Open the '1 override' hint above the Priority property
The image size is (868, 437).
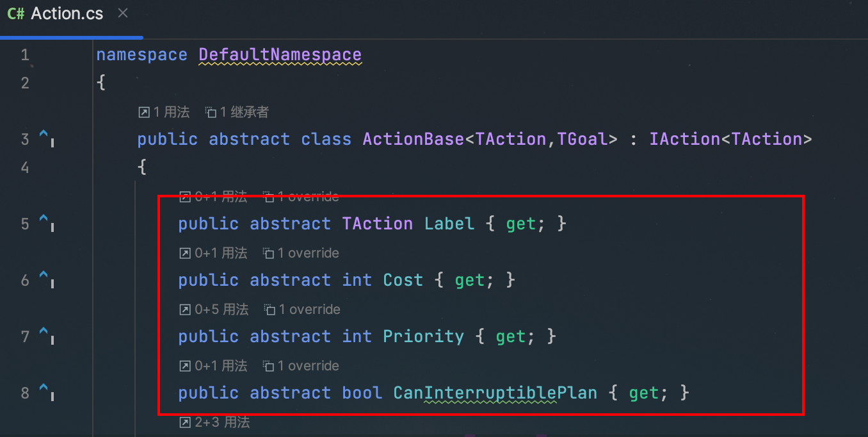(x=302, y=309)
